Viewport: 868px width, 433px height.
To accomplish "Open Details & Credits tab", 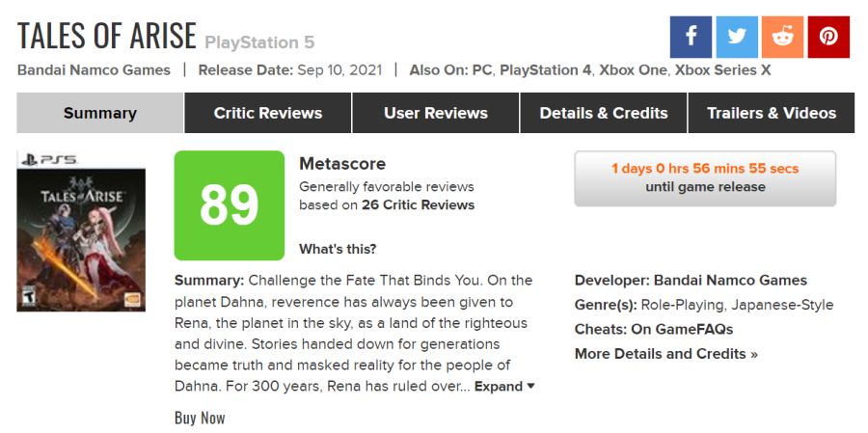I will [604, 113].
